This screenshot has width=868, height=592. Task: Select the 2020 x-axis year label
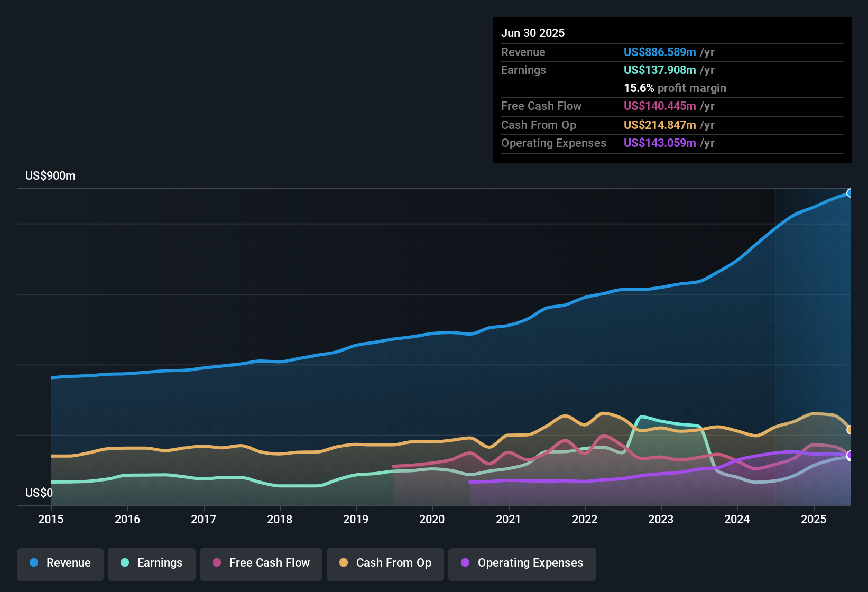click(432, 519)
